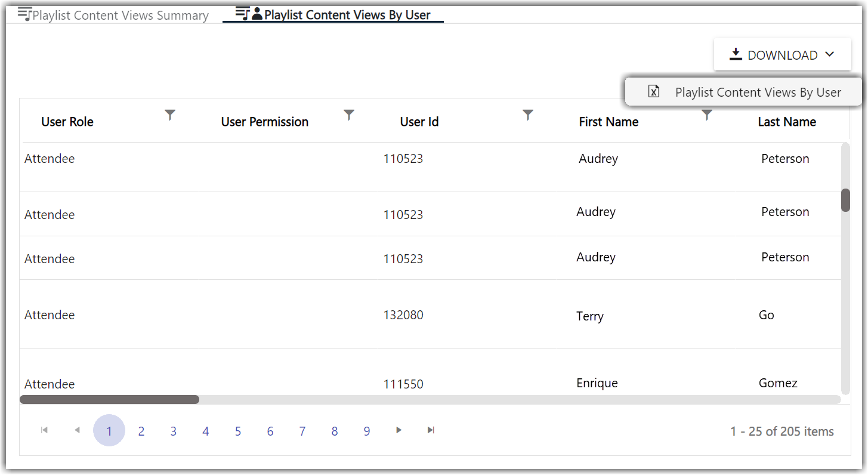Click playlist icon on Summary tab
Screen dimensions: 868x475
(24, 14)
